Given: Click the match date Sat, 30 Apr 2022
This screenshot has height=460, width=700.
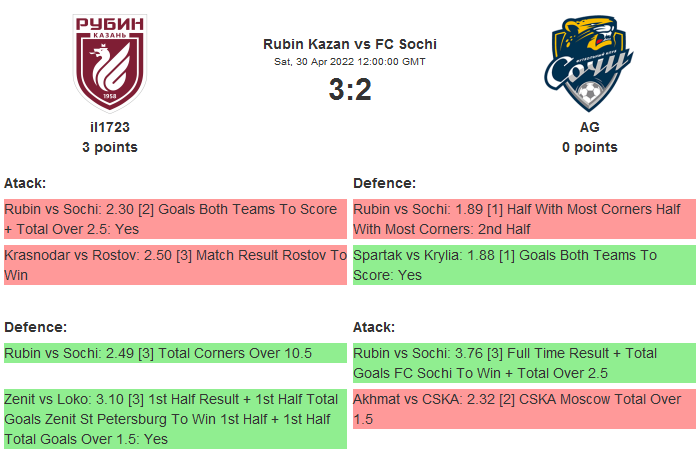Looking at the screenshot, I should click(x=350, y=62).
